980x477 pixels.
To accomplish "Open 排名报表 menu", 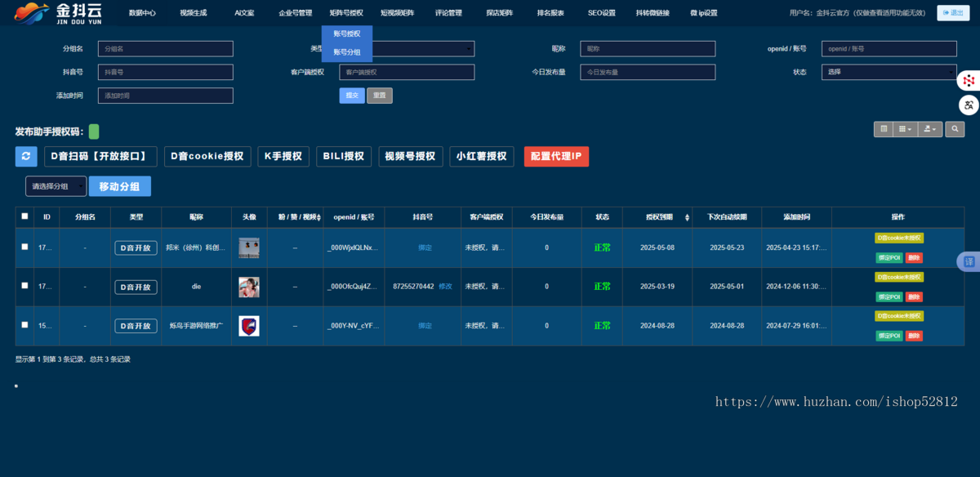I will pyautogui.click(x=550, y=13).
